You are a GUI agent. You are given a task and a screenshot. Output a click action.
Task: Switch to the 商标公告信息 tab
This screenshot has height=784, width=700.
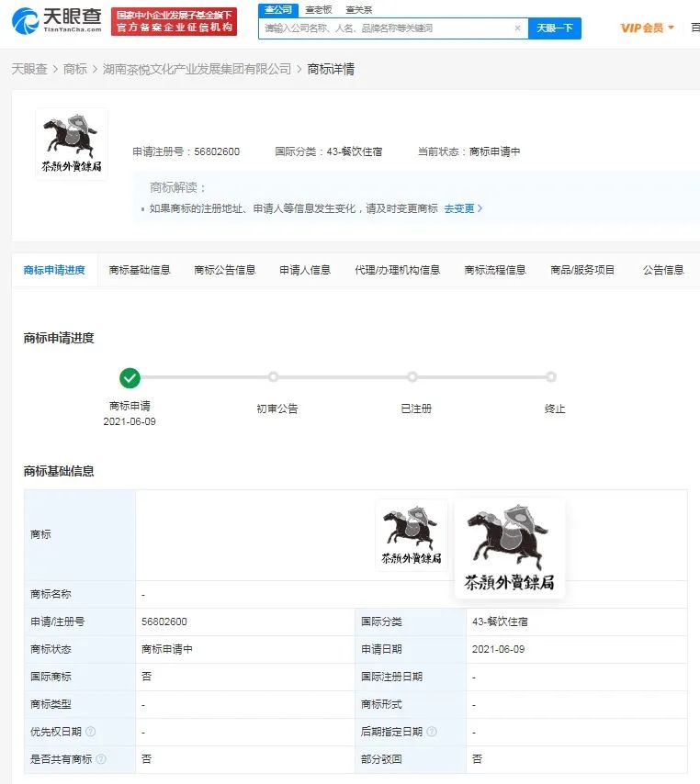pos(225,270)
